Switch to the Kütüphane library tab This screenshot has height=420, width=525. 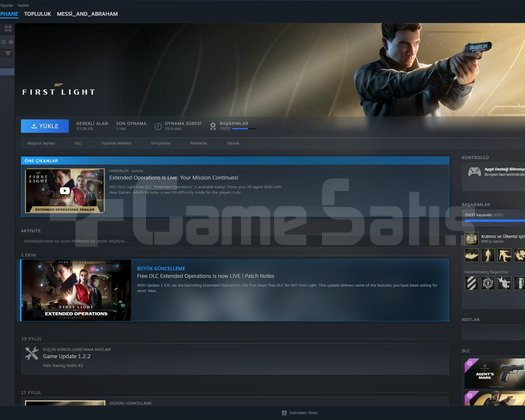(9, 14)
